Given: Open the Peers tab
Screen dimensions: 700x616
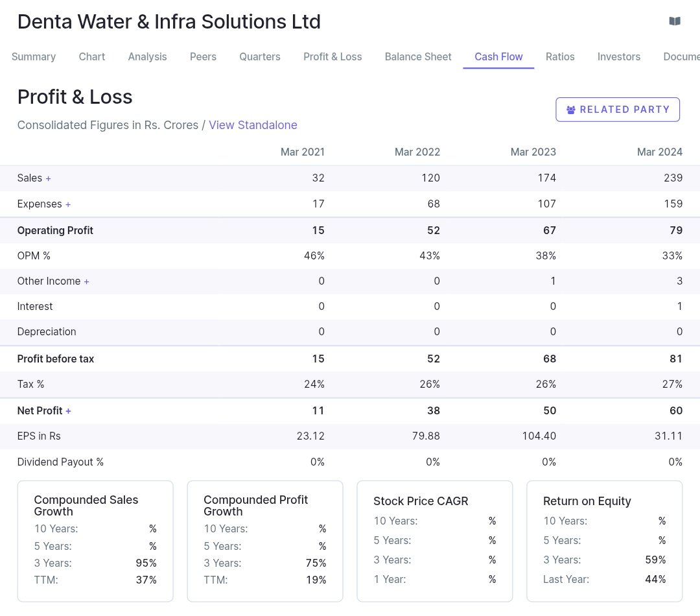Looking at the screenshot, I should 203,56.
